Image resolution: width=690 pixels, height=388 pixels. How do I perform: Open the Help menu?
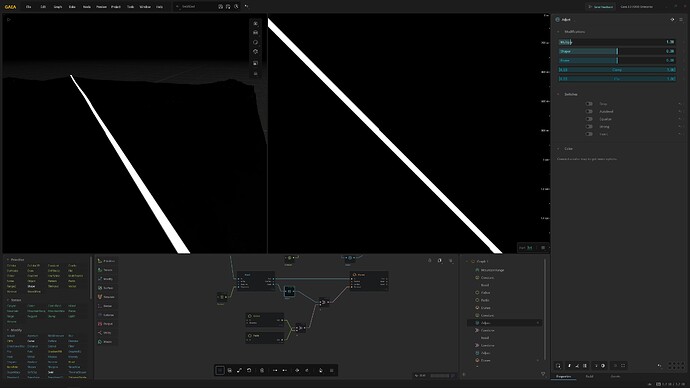(x=159, y=7)
